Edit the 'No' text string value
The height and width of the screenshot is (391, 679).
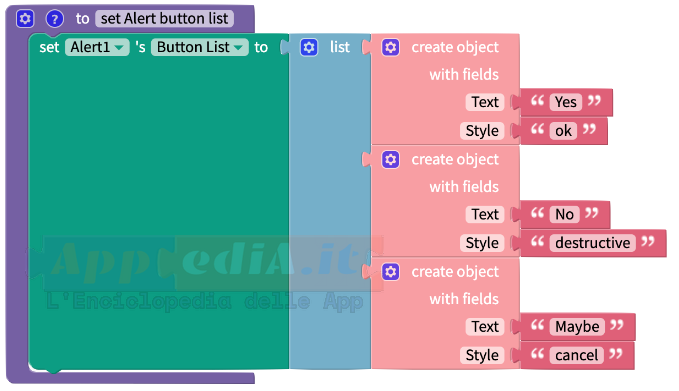click(x=564, y=214)
